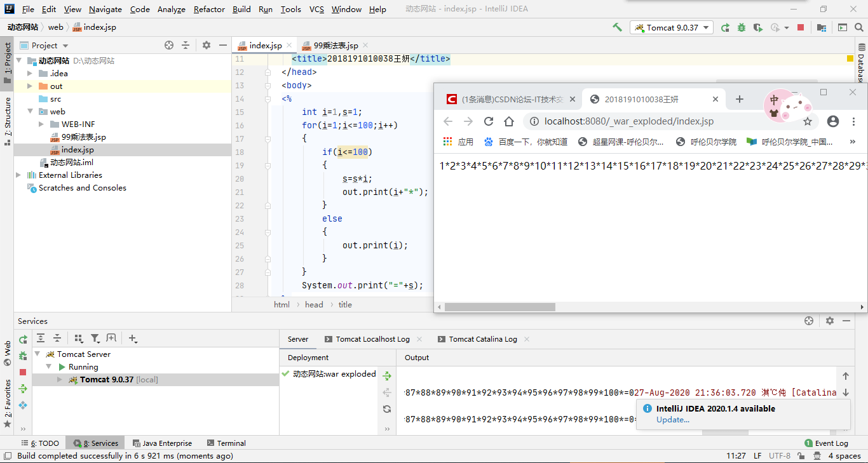Click the browser horizontal scrollbar
Screen dimensions: 868x463
coord(499,307)
